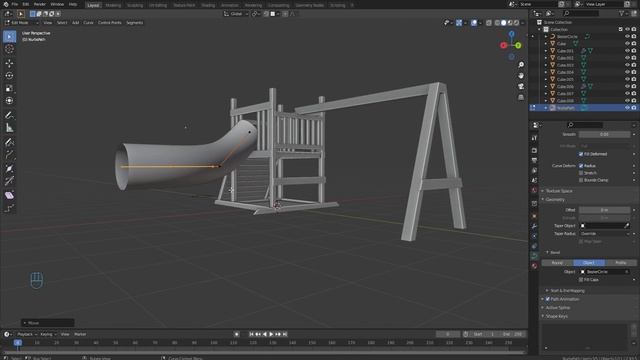This screenshot has width=640, height=360.
Task: Select the Radius tool
Action: [9, 168]
